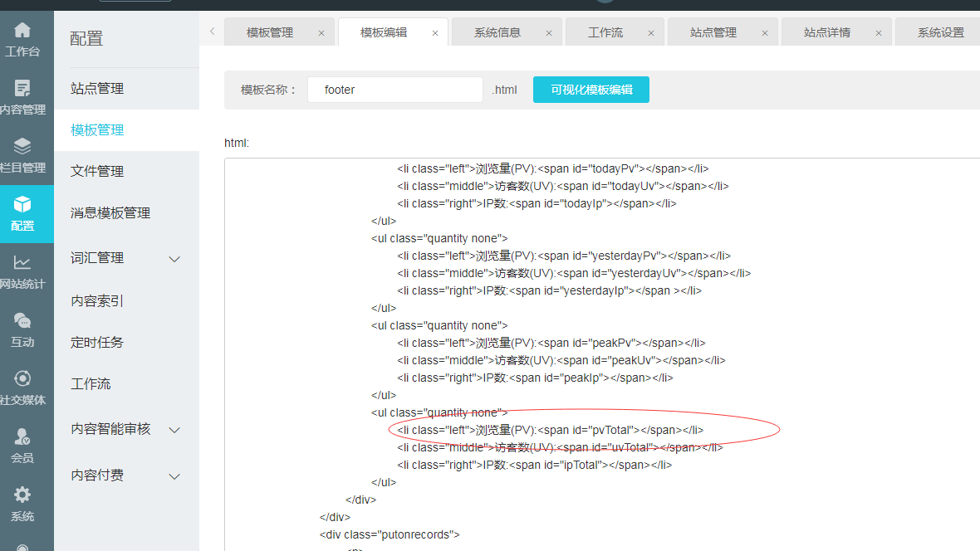Click the ipTotal span code line
The image size is (980, 551).
(534, 465)
